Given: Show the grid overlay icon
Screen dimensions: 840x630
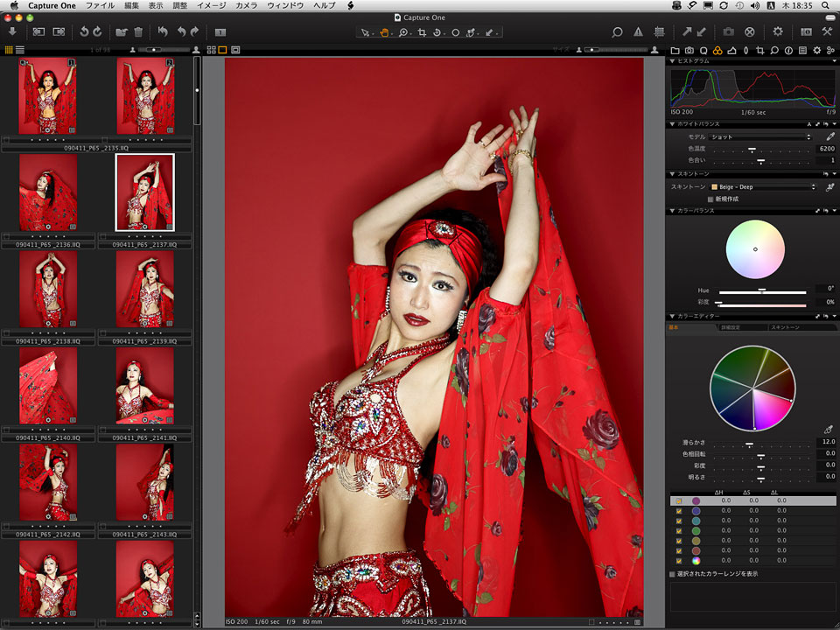Looking at the screenshot, I should (660, 32).
